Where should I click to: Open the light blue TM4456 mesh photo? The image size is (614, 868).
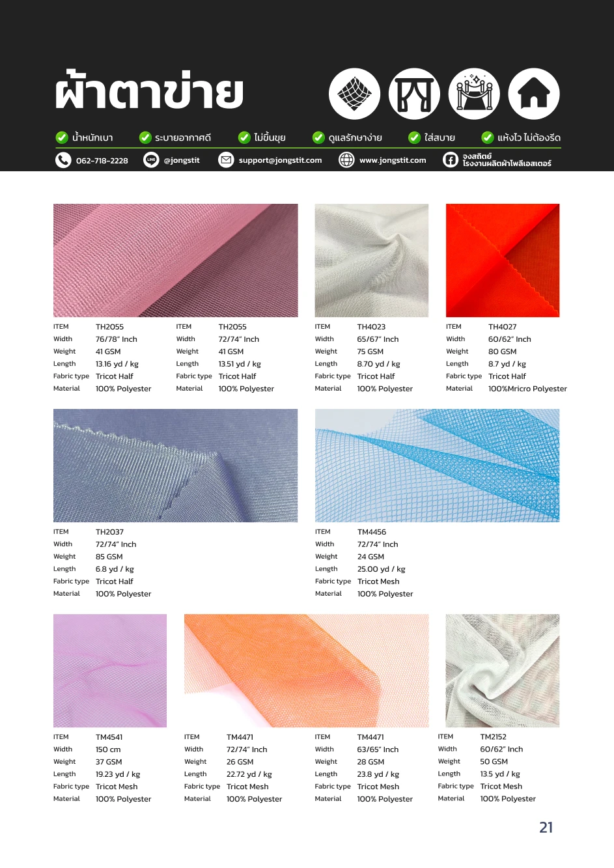pos(437,466)
